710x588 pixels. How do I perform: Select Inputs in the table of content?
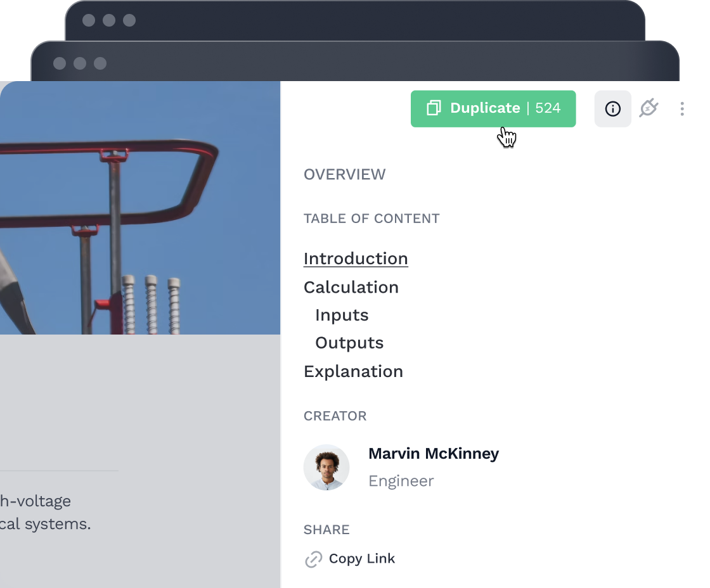pyautogui.click(x=342, y=315)
